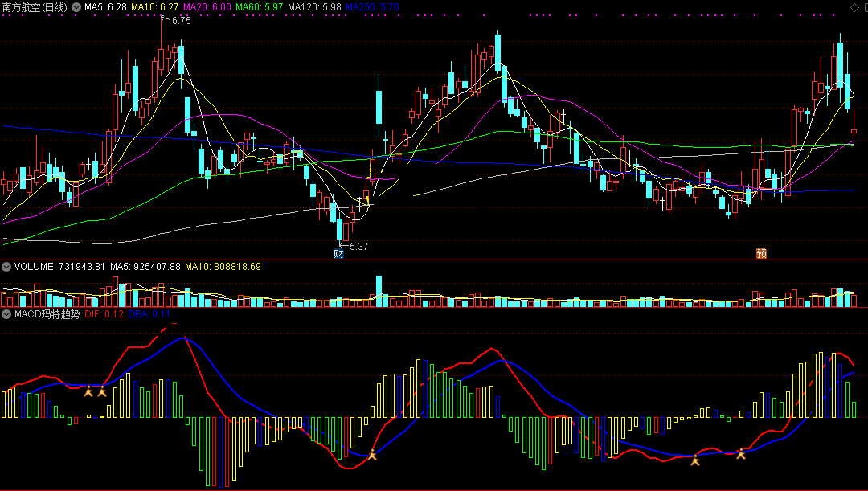This screenshot has height=491, width=868.
Task: Click the volume MA5: 925407.88 label
Action: click(145, 267)
